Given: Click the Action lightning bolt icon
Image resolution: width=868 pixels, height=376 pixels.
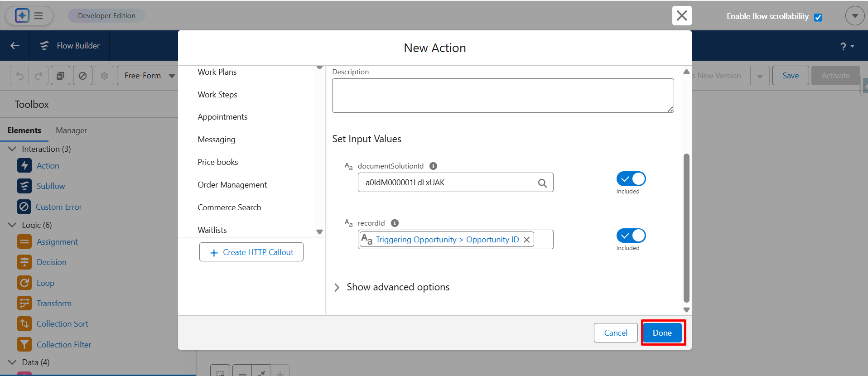Looking at the screenshot, I should tap(24, 166).
